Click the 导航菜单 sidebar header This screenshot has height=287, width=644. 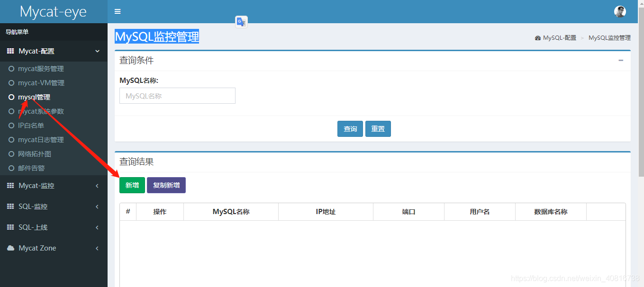[17, 32]
